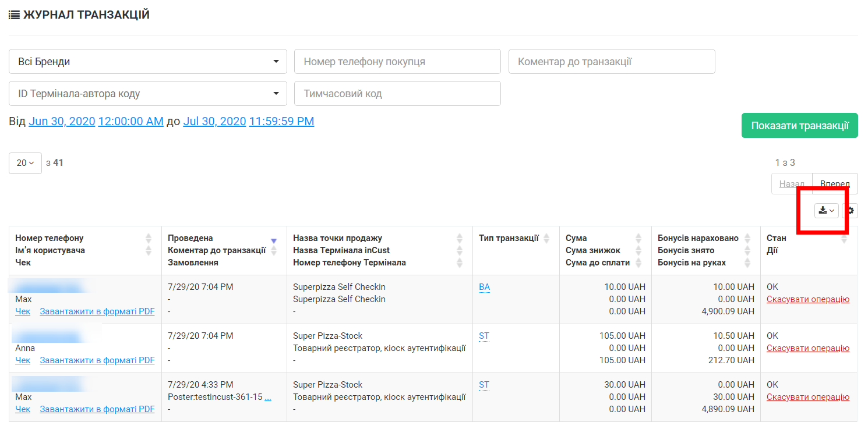
Task: Go to next page with Вперед
Action: [834, 184]
